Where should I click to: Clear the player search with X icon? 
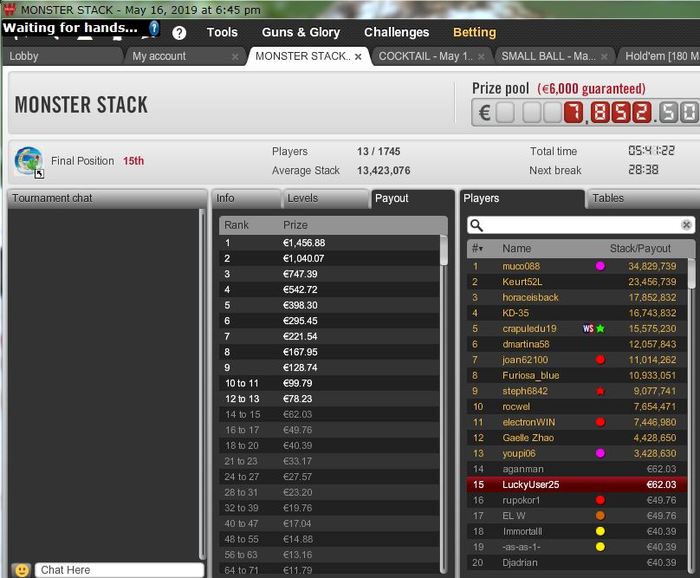click(687, 225)
